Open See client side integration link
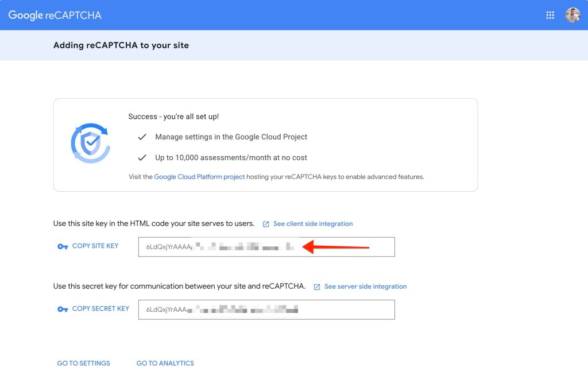This screenshot has width=588, height=383. point(313,223)
